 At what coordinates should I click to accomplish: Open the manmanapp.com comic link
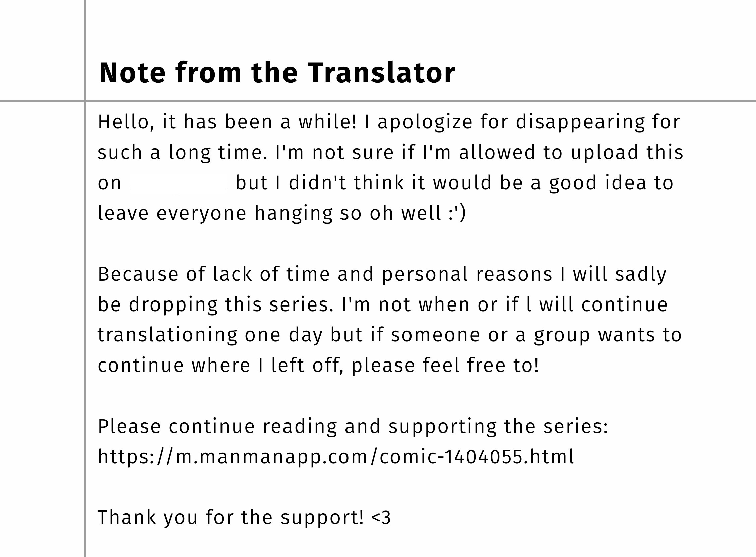point(336,457)
